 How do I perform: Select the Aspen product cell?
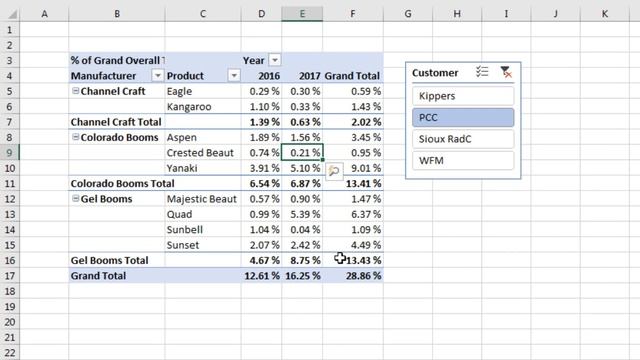203,137
